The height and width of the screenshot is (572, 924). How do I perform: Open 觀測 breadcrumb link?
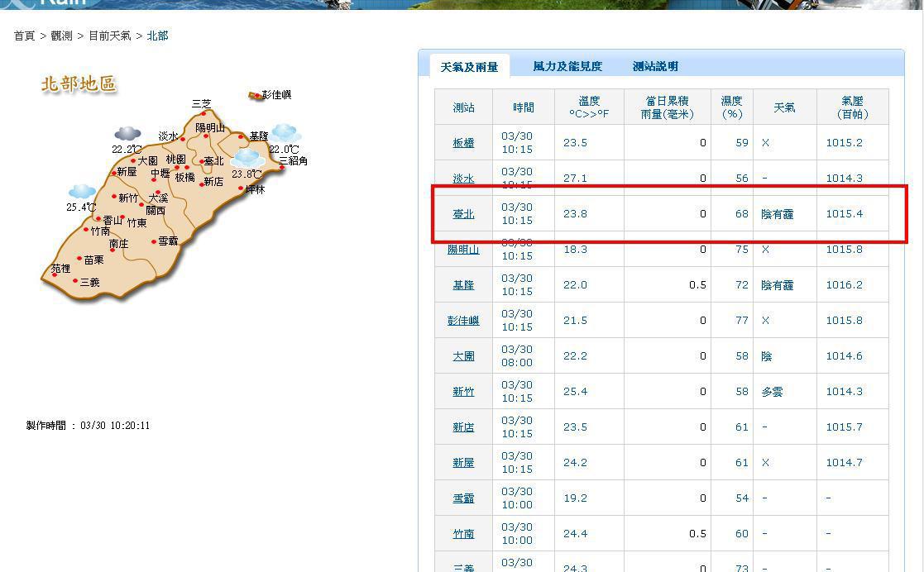coord(61,36)
